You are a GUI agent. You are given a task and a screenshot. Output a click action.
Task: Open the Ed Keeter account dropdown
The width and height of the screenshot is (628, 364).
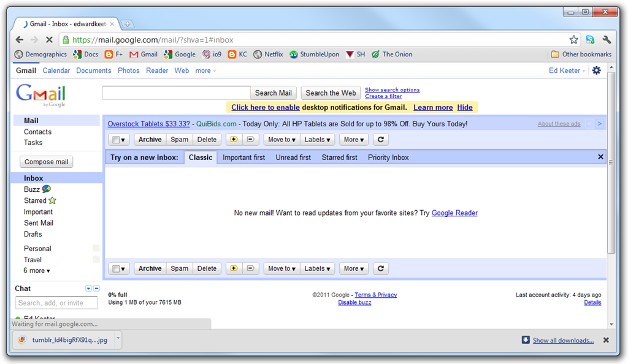tap(567, 70)
